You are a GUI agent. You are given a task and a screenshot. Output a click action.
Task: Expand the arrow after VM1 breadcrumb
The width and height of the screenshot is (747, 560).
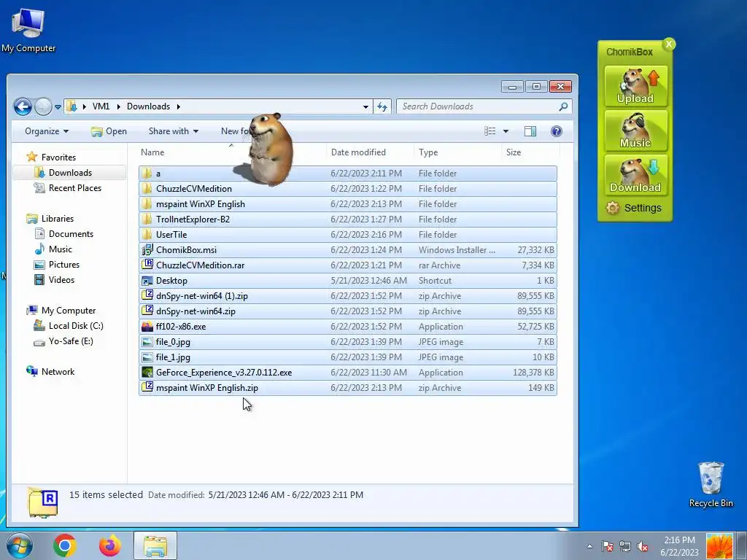[118, 106]
